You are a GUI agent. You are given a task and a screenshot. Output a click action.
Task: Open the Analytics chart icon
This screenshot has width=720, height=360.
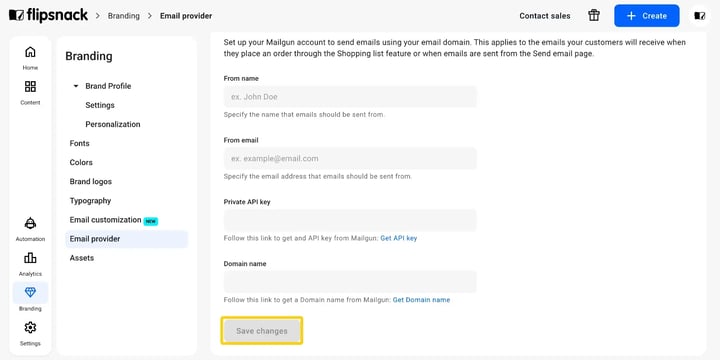coord(30,258)
